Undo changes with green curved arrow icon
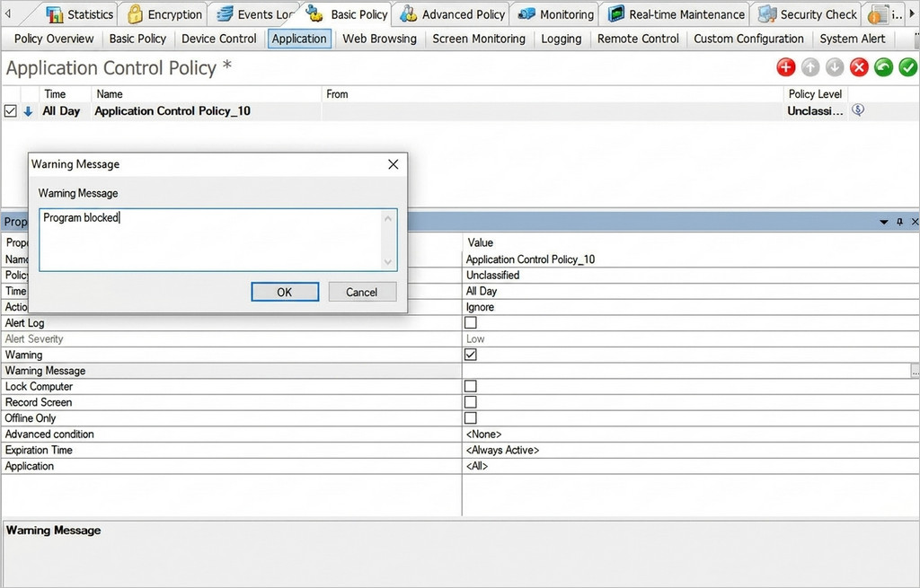This screenshot has height=588, width=920. (x=884, y=67)
